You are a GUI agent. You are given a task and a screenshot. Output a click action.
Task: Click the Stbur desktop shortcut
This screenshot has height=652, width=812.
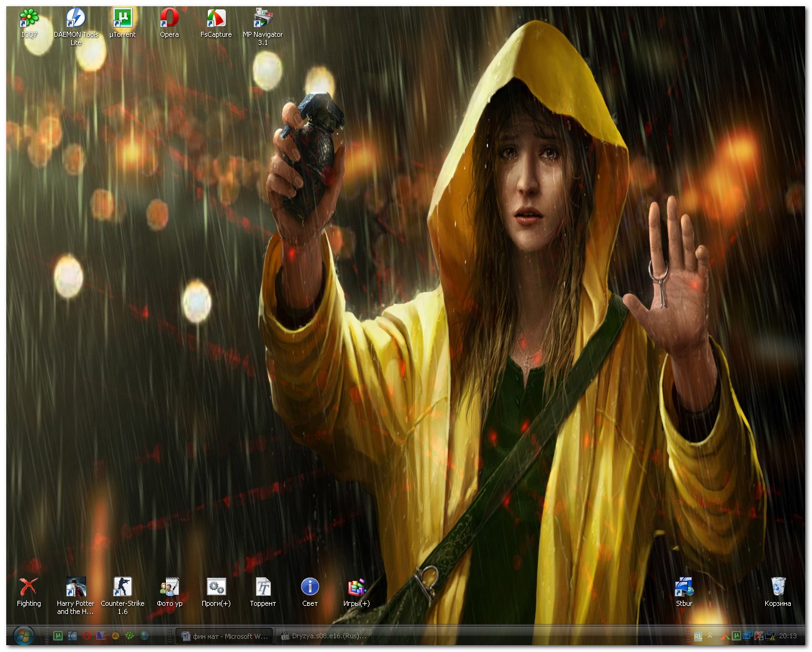[684, 588]
